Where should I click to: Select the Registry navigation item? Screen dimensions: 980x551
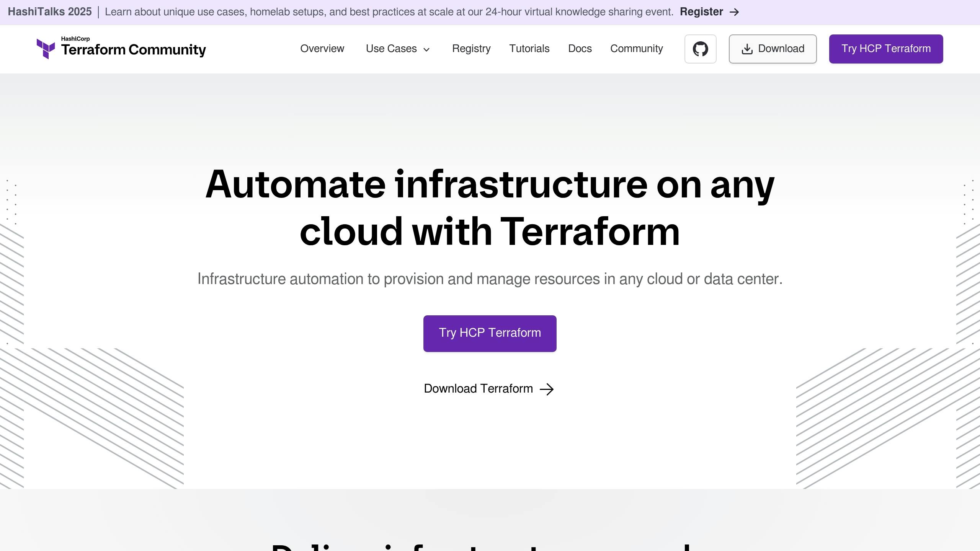(471, 49)
